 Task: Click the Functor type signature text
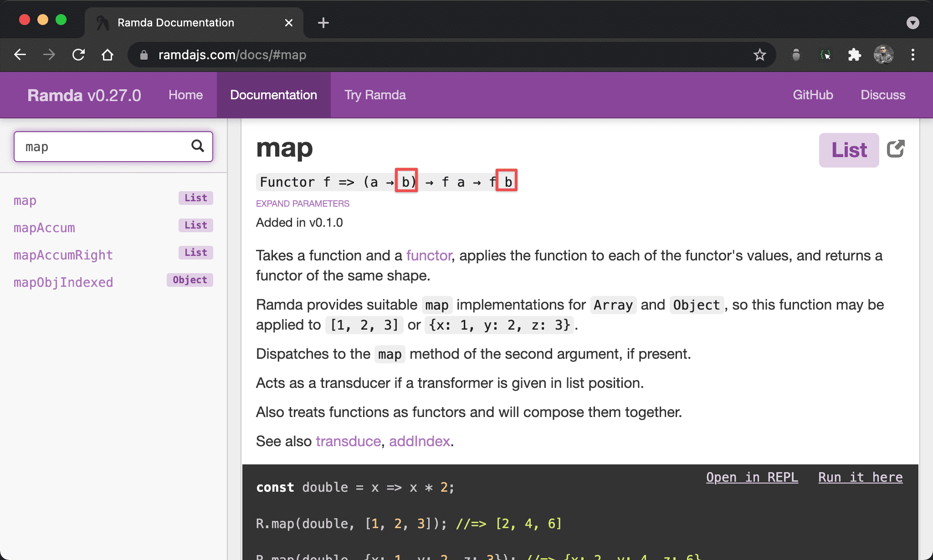(x=386, y=182)
